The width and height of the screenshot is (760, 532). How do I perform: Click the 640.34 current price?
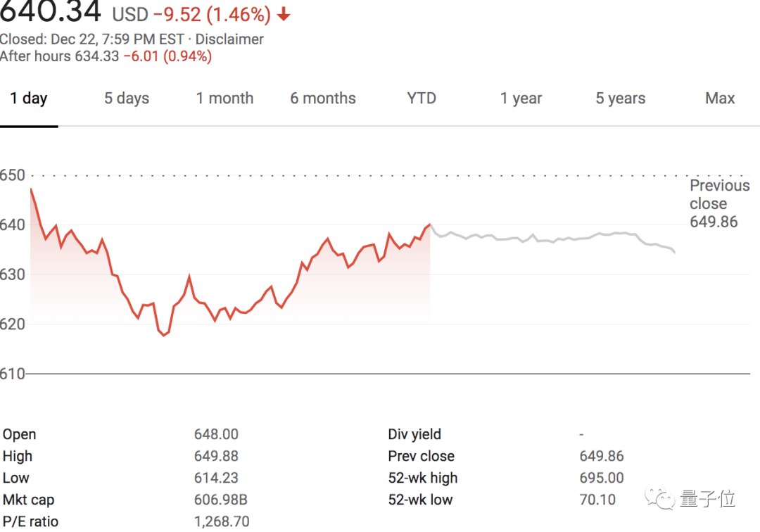(x=51, y=13)
